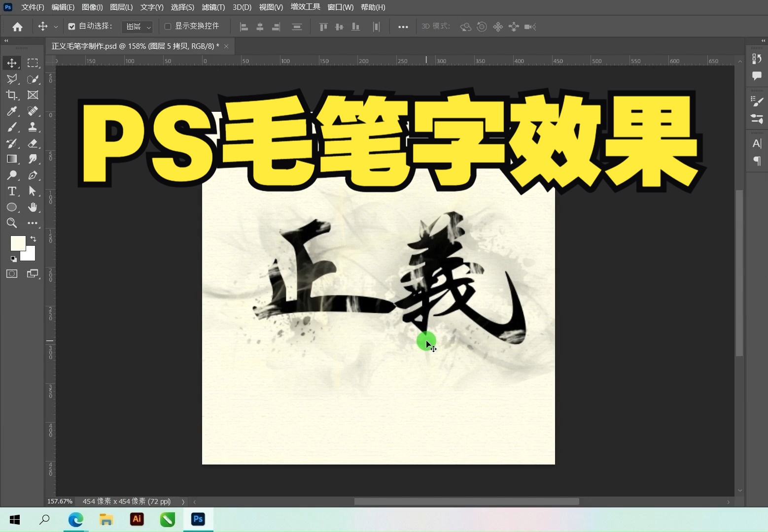Select the Quick Selection tool
768x532 pixels.
click(x=33, y=79)
